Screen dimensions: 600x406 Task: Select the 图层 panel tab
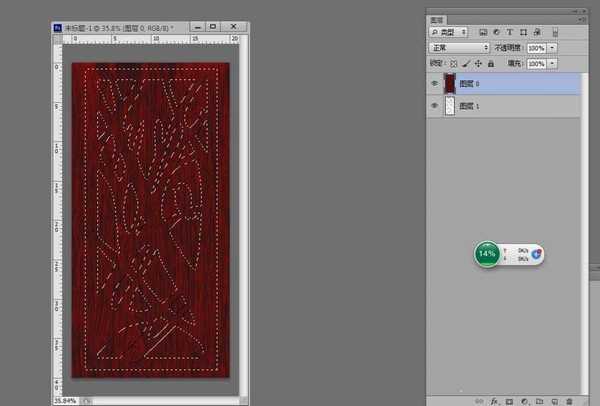438,18
